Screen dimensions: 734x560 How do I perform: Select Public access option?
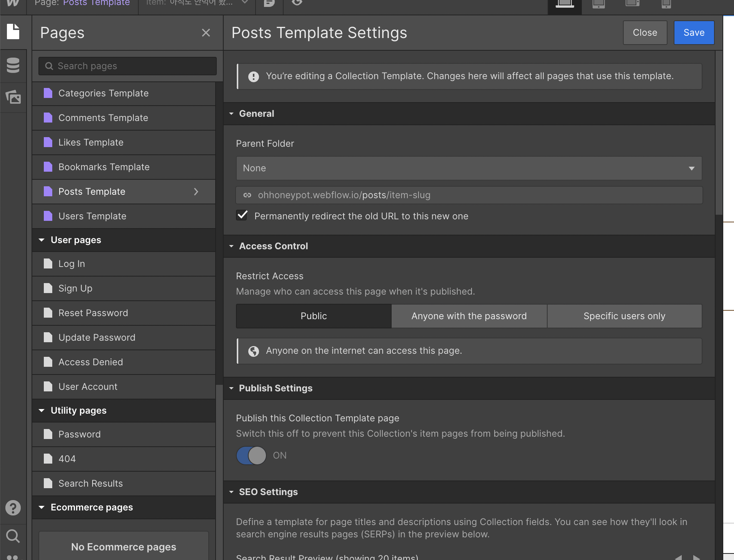point(314,316)
